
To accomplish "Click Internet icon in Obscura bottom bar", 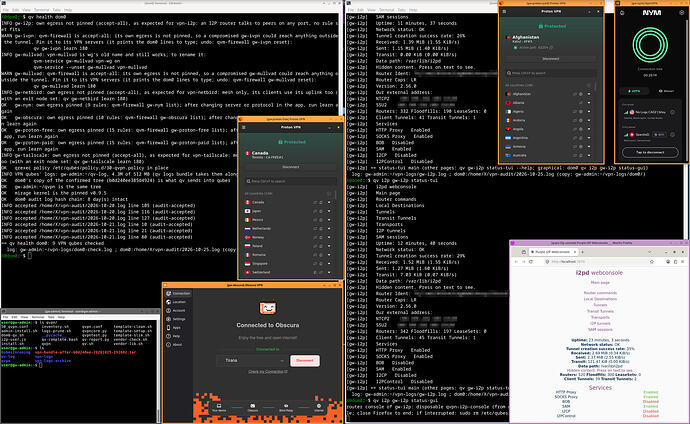I will 319,407.
